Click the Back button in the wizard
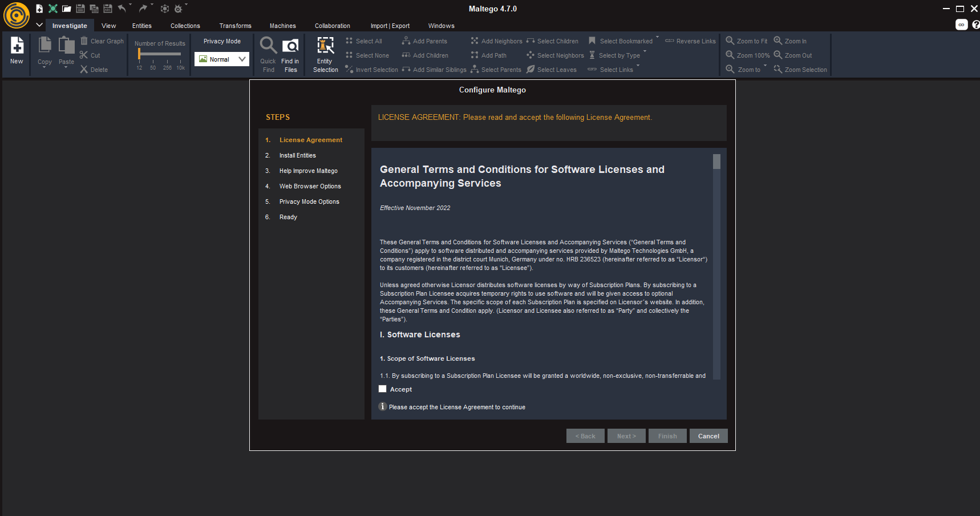980x516 pixels. pyautogui.click(x=585, y=436)
